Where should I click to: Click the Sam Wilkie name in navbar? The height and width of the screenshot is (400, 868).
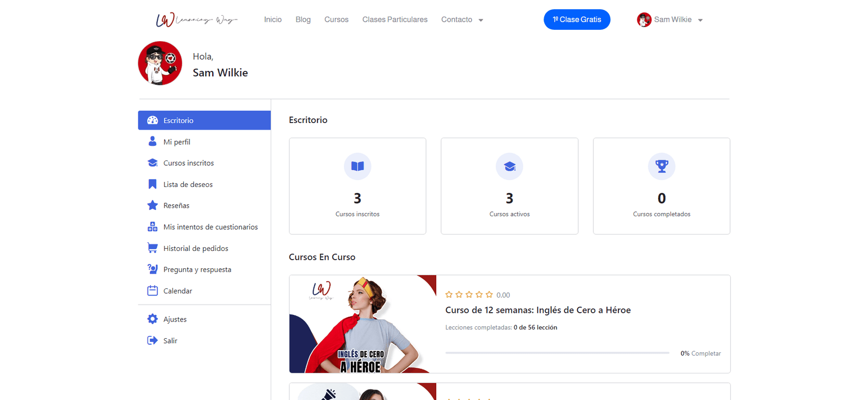pos(673,20)
